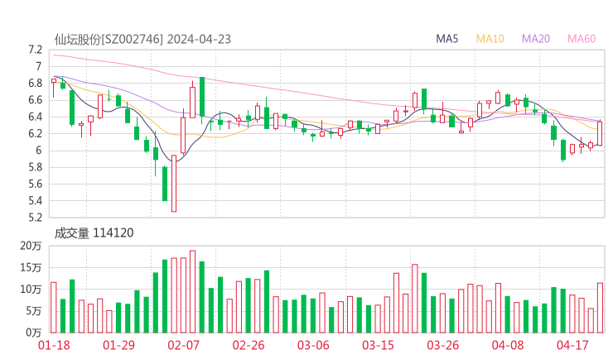Click the 01-29 date axis label
The height and width of the screenshot is (364, 613).
(x=118, y=345)
